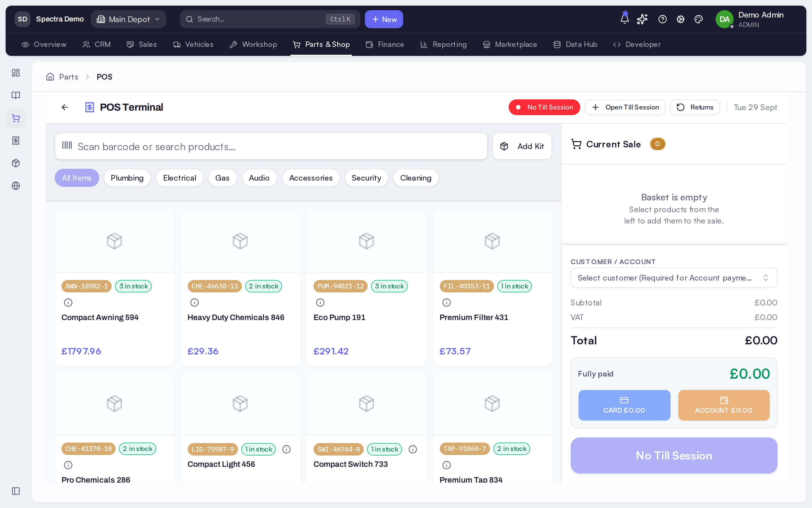Click the Heavy Duty Chemicals 846 product card
Image resolution: width=812 pixels, height=508 pixels.
(x=240, y=288)
